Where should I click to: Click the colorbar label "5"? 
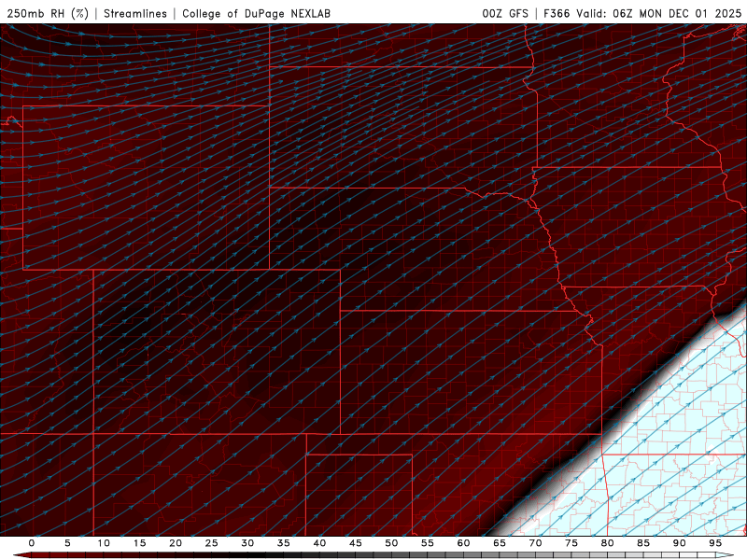pos(67,543)
